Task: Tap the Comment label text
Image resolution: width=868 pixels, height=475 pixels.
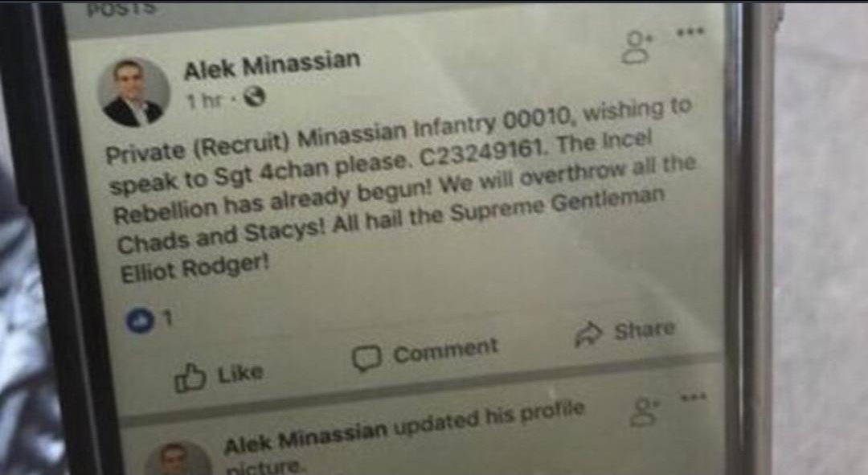Action: tap(445, 351)
